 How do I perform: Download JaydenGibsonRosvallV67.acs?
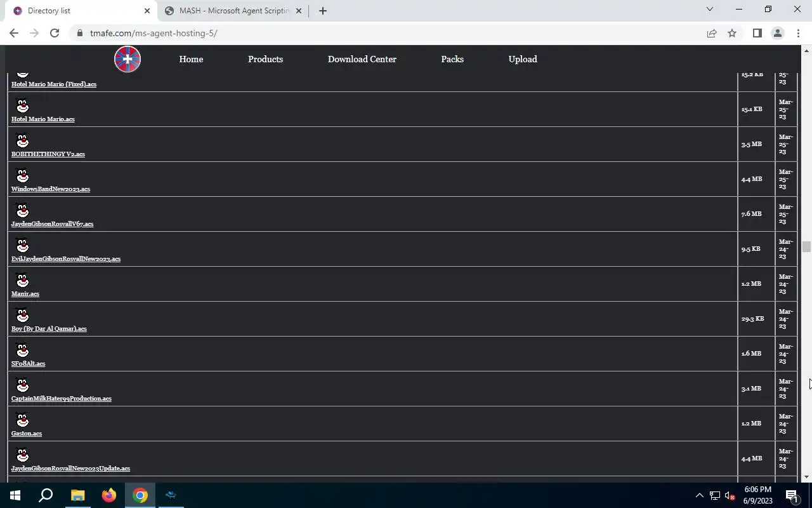pos(53,224)
